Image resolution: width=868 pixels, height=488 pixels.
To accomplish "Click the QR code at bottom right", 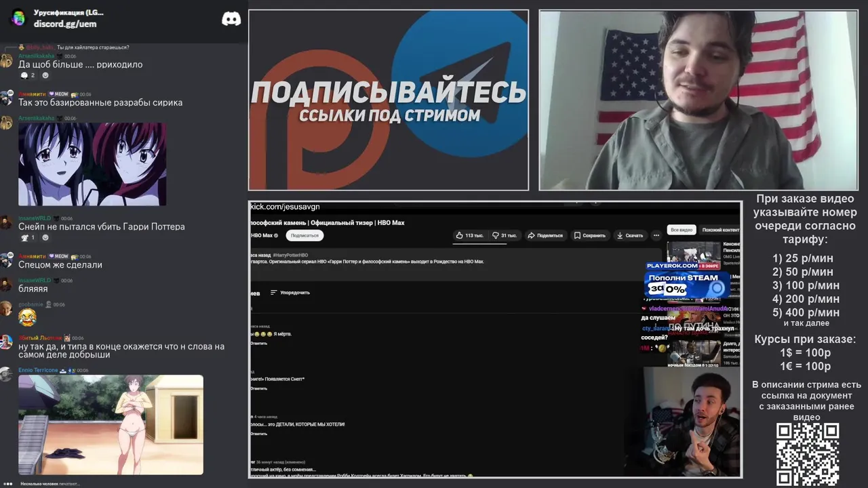I will coord(808,454).
